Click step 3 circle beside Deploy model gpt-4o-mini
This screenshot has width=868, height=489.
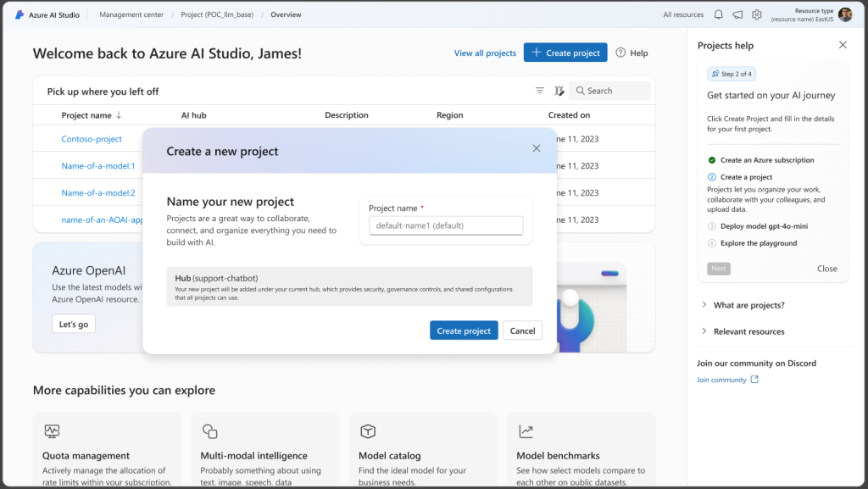pos(712,225)
